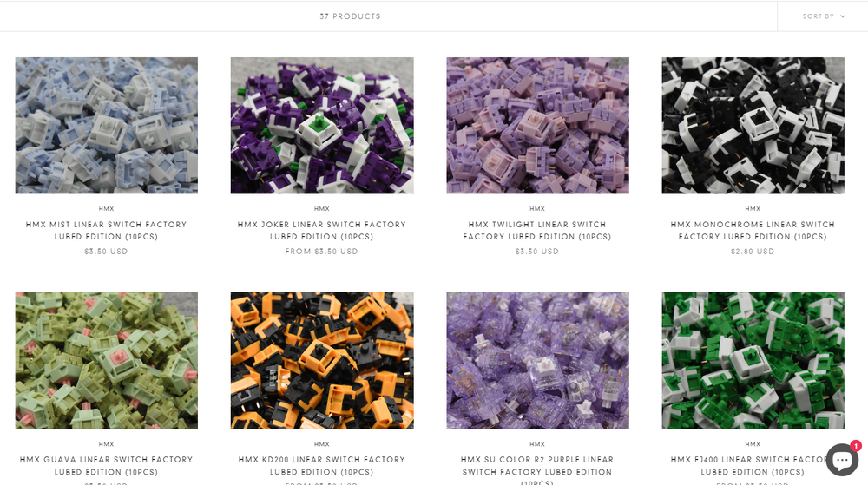Click the HMX brand label above Mist
Viewport: 868px width, 485px height.
tap(106, 209)
